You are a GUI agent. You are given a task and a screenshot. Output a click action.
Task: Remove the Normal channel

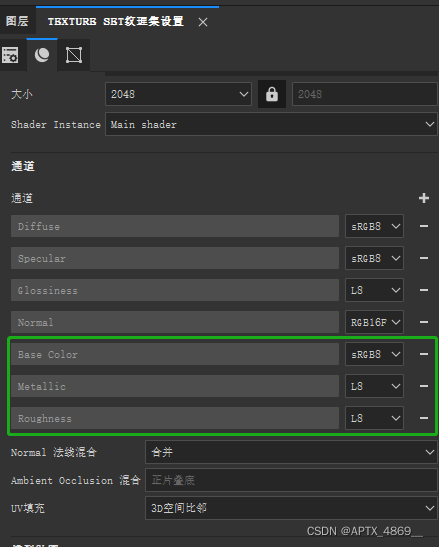pyautogui.click(x=424, y=322)
